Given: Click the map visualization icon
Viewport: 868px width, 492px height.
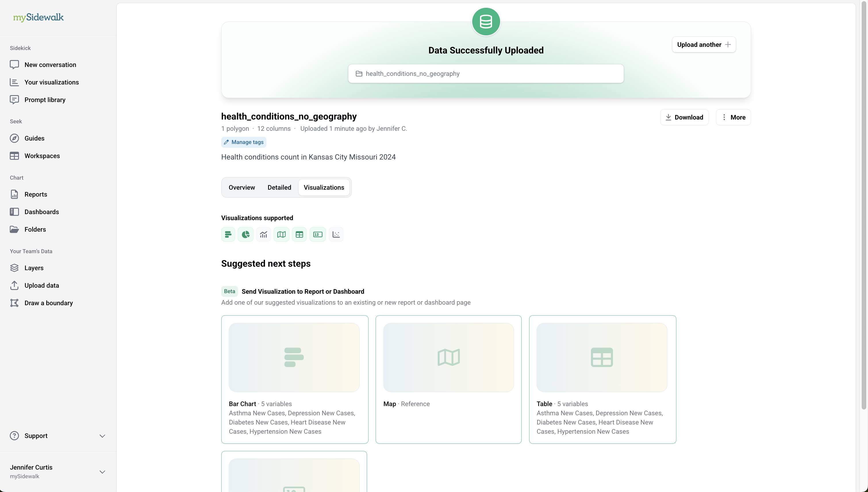Looking at the screenshot, I should 281,234.
